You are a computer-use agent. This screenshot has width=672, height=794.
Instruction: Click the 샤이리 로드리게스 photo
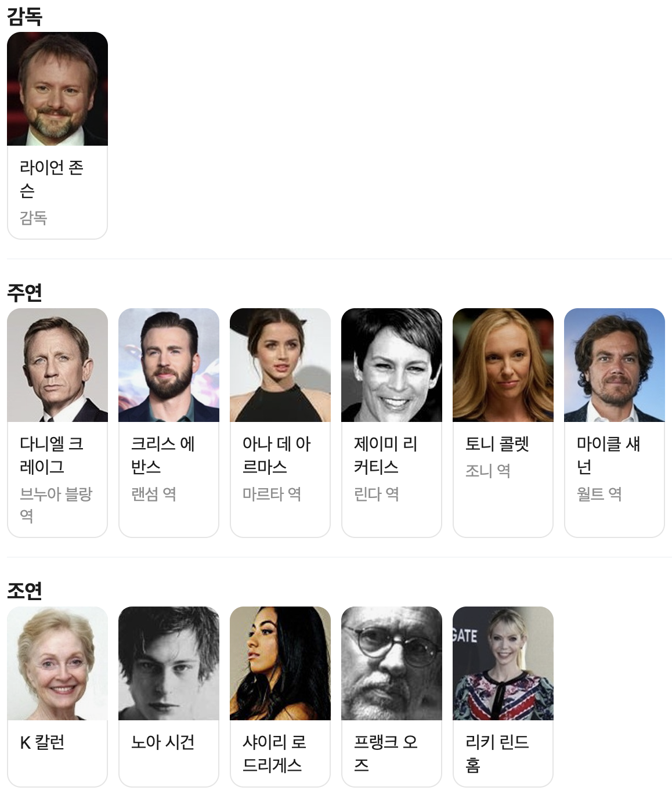click(280, 663)
